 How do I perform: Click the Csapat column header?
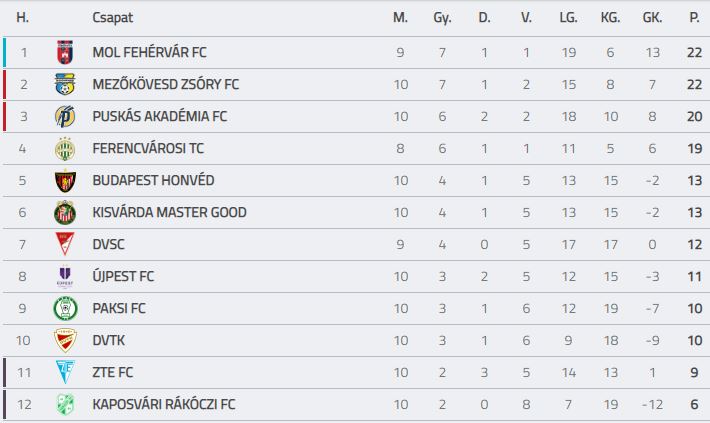(x=113, y=18)
